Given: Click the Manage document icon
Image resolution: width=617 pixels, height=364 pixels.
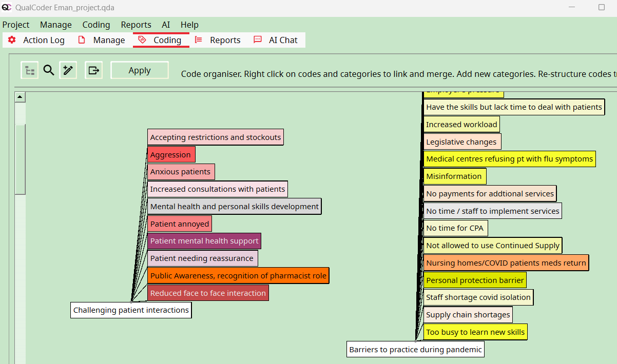Looking at the screenshot, I should (x=82, y=40).
